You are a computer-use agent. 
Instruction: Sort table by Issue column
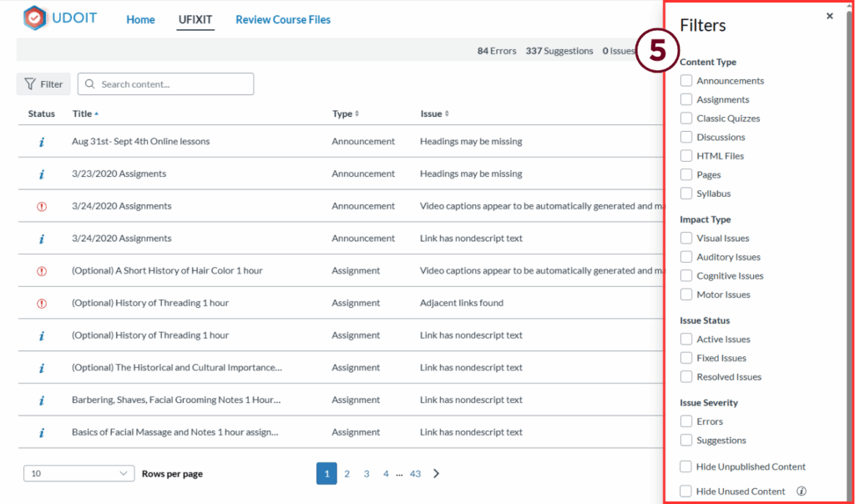447,113
